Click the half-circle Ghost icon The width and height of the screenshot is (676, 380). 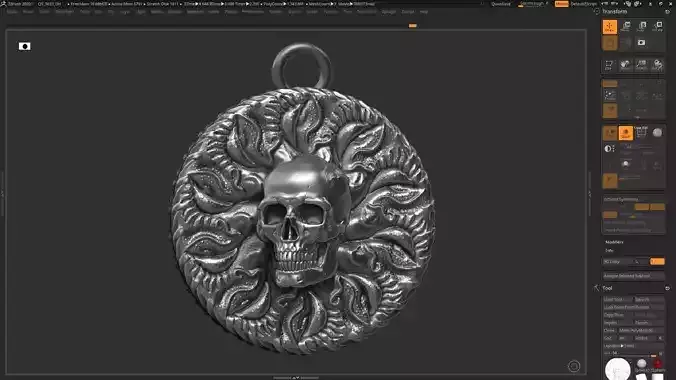[x=608, y=148]
